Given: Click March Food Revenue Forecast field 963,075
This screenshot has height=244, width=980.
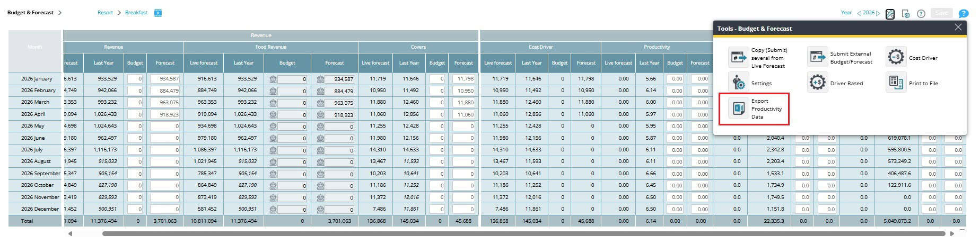Looking at the screenshot, I should pos(339,103).
